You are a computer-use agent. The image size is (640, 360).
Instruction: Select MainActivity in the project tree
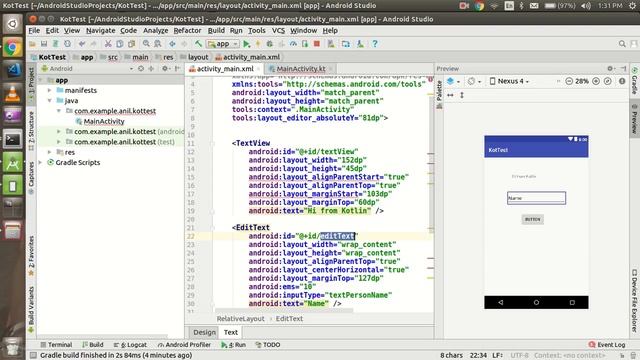[104, 121]
